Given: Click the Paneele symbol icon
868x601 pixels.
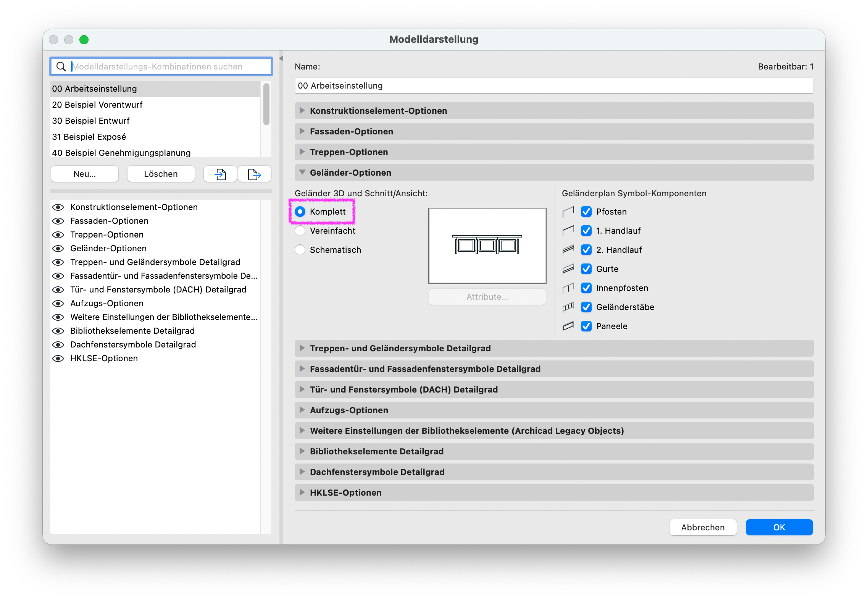Looking at the screenshot, I should pyautogui.click(x=568, y=326).
